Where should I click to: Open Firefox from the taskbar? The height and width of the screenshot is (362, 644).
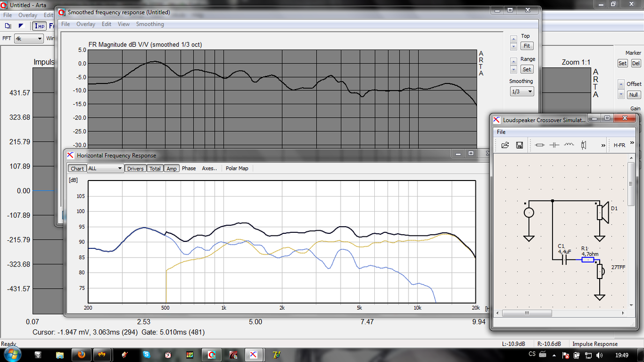(81, 354)
